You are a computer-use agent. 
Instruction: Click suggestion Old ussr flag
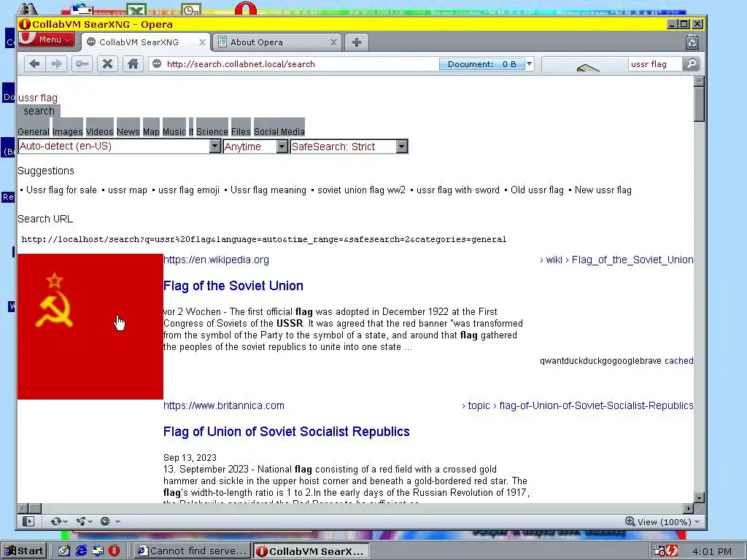tap(537, 190)
